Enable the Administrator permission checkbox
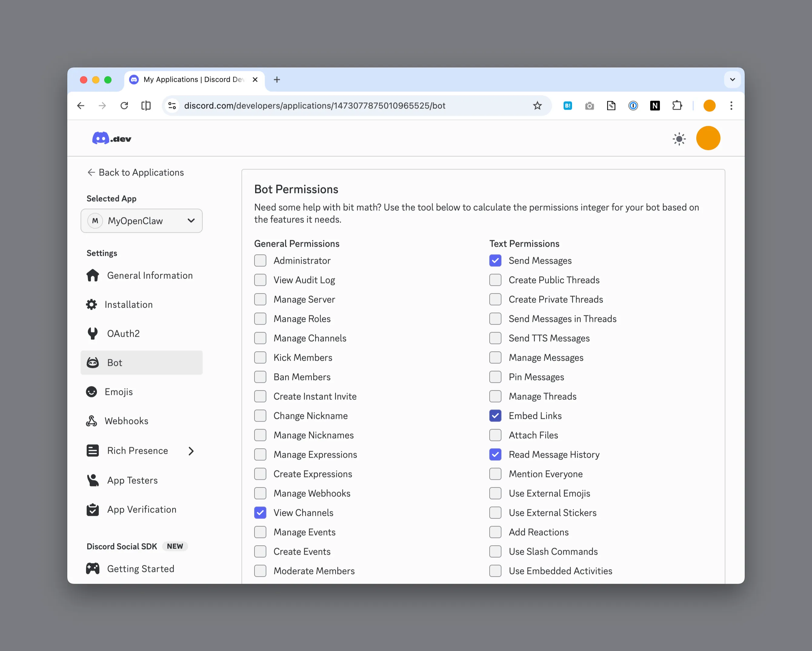The image size is (812, 651). pos(260,261)
